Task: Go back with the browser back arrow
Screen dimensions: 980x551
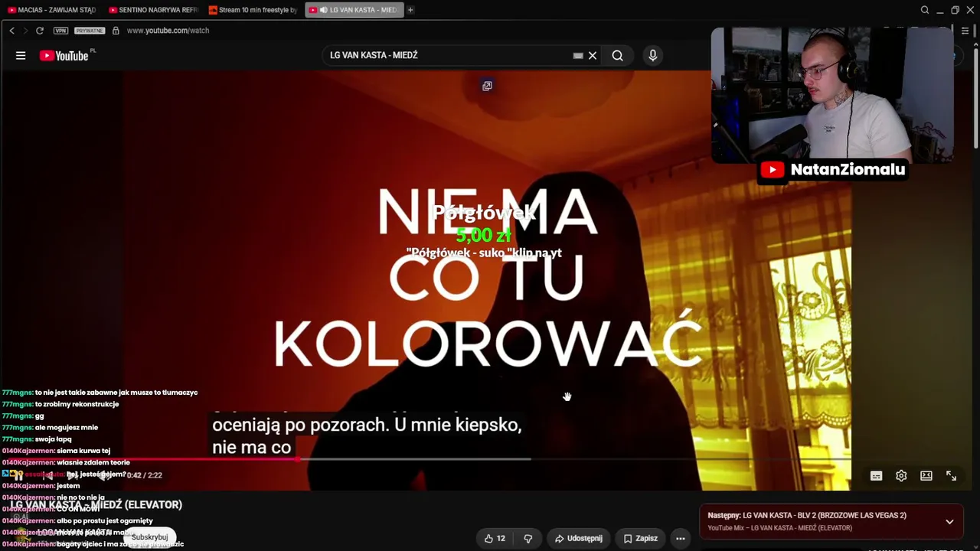Action: click(11, 31)
